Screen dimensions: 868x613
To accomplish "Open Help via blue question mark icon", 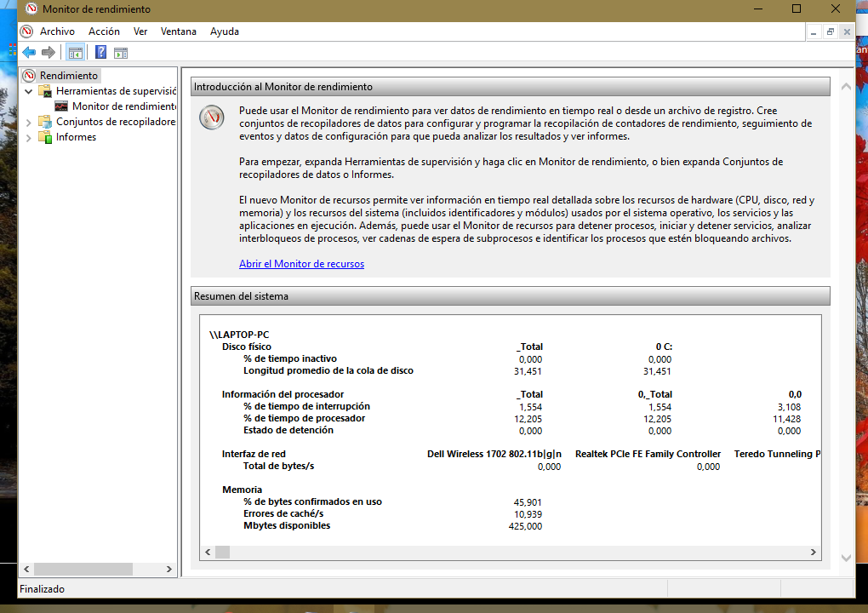I will 100,53.
